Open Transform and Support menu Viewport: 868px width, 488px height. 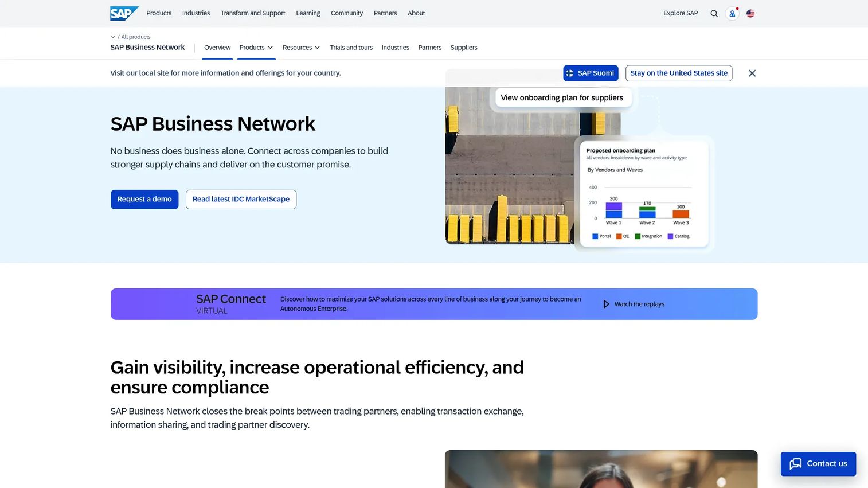pyautogui.click(x=253, y=13)
